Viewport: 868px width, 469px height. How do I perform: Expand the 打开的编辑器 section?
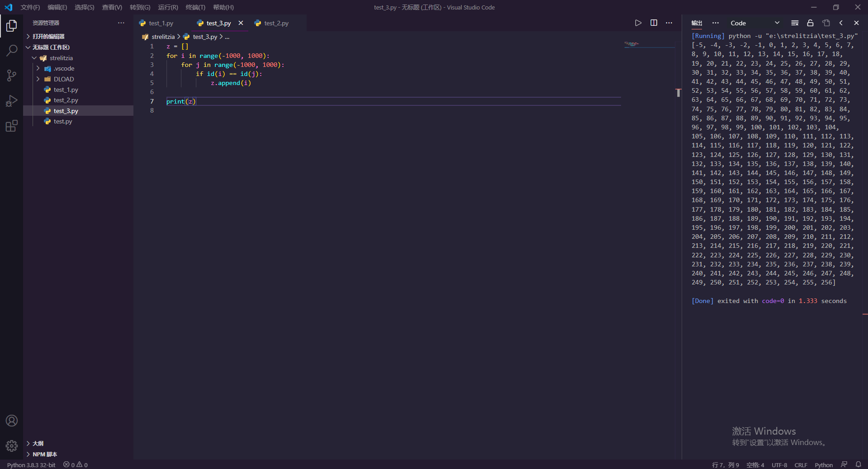pyautogui.click(x=78, y=36)
